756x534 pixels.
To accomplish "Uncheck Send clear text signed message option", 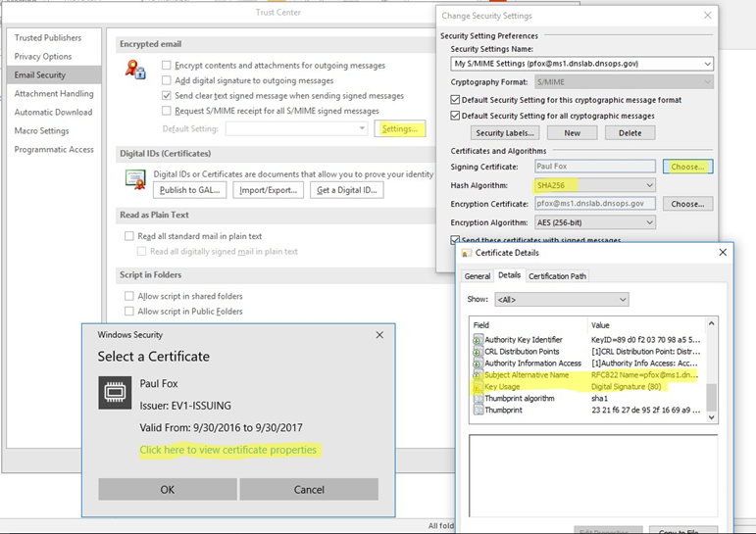I will pos(167,95).
